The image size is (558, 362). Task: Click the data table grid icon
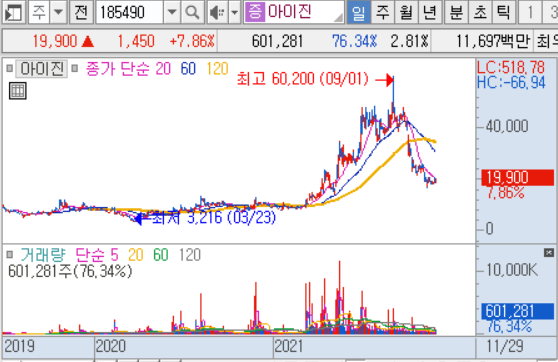pos(17,91)
